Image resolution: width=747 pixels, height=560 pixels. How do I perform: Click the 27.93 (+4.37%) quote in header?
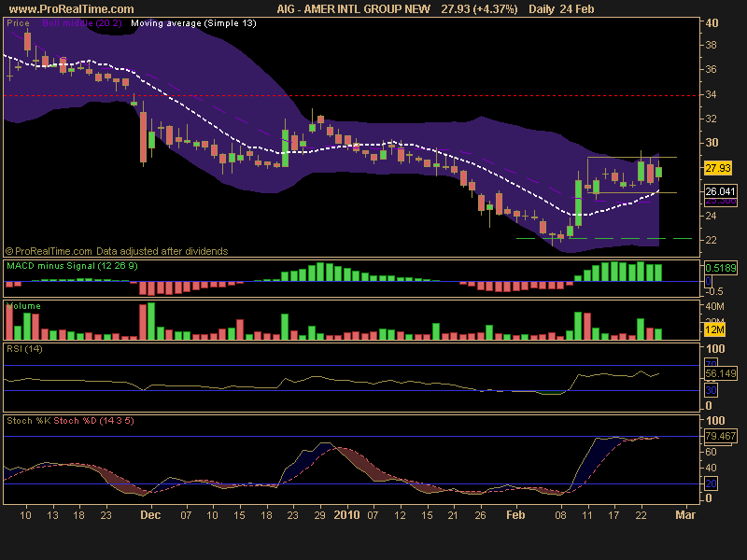click(479, 9)
